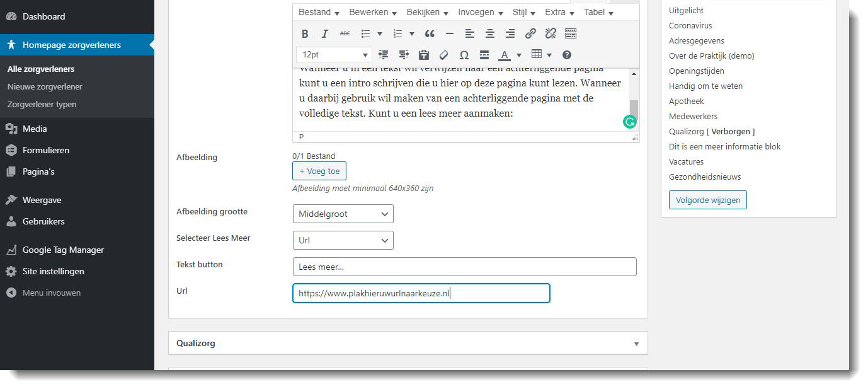Insert a numbered list
The width and height of the screenshot is (868, 389).
(397, 33)
